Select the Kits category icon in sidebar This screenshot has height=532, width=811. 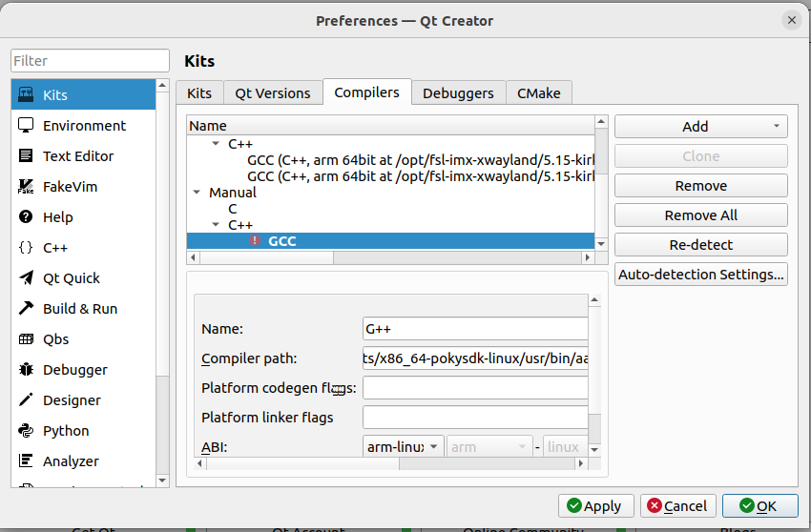(x=26, y=95)
